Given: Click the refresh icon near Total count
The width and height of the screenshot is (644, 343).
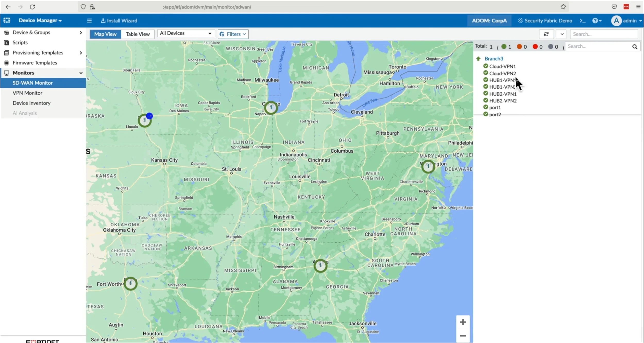Looking at the screenshot, I should (x=546, y=34).
